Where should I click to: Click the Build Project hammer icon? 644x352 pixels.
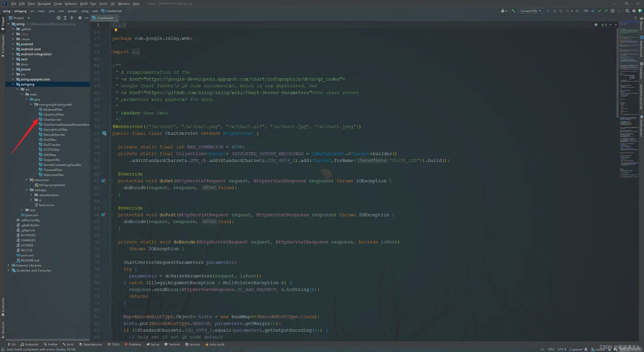click(x=513, y=11)
